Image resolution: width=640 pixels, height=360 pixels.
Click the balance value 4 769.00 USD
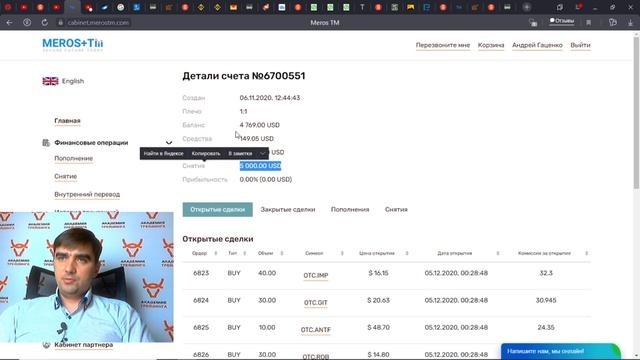click(x=260, y=125)
